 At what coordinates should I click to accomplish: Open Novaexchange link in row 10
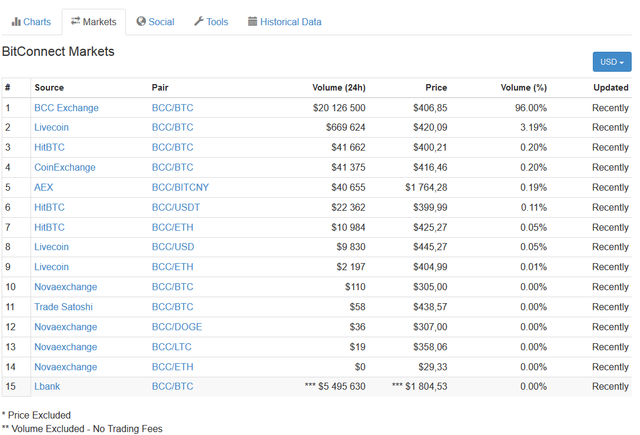point(66,287)
